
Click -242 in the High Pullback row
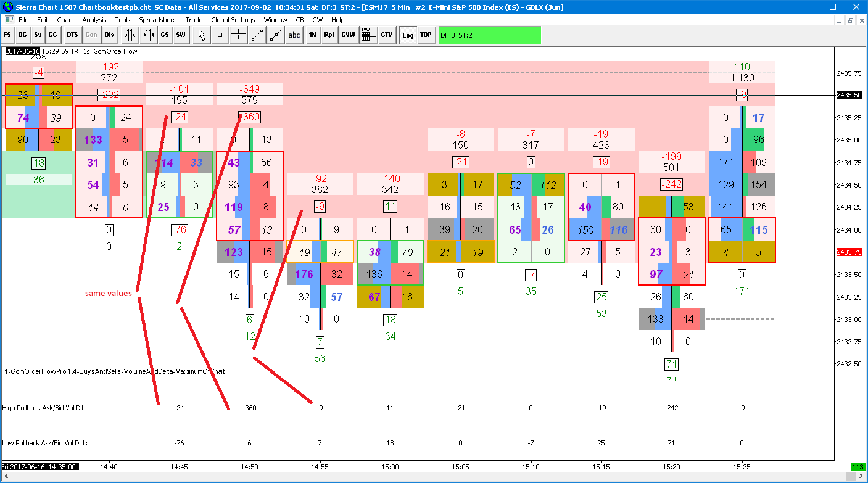click(671, 408)
